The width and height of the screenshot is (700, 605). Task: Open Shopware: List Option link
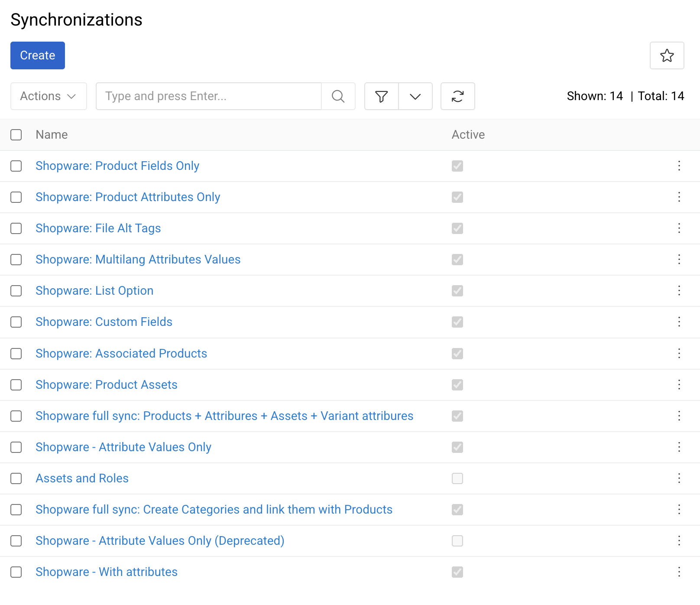[94, 291]
